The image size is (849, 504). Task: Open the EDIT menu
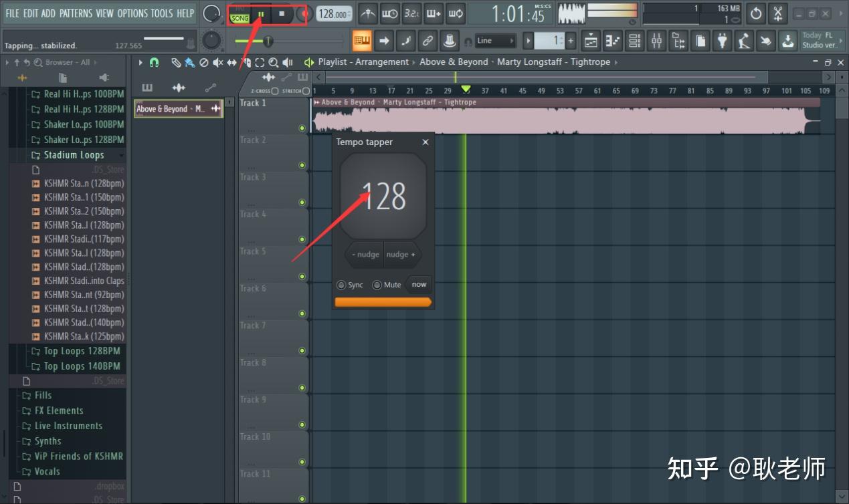31,13
